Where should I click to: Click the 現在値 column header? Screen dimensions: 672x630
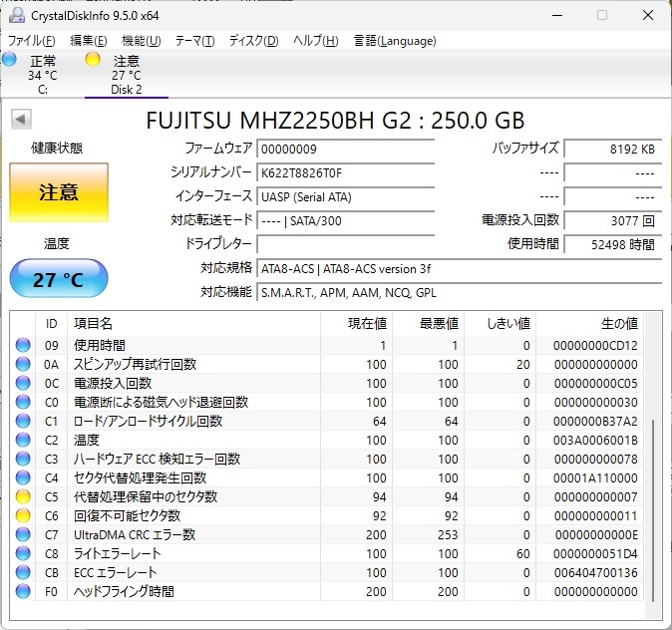356,324
